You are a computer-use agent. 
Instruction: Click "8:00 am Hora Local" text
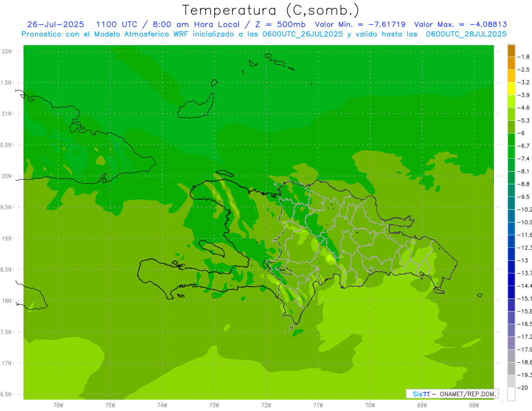pyautogui.click(x=196, y=25)
